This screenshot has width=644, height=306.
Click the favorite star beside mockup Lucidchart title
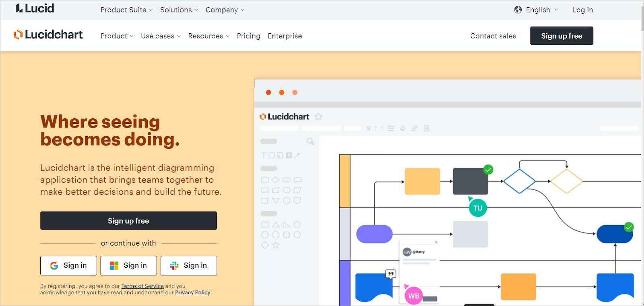(x=318, y=117)
